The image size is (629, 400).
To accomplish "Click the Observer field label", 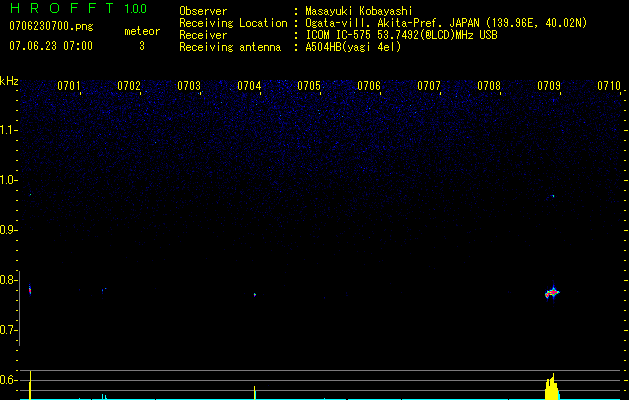I will (x=203, y=11).
